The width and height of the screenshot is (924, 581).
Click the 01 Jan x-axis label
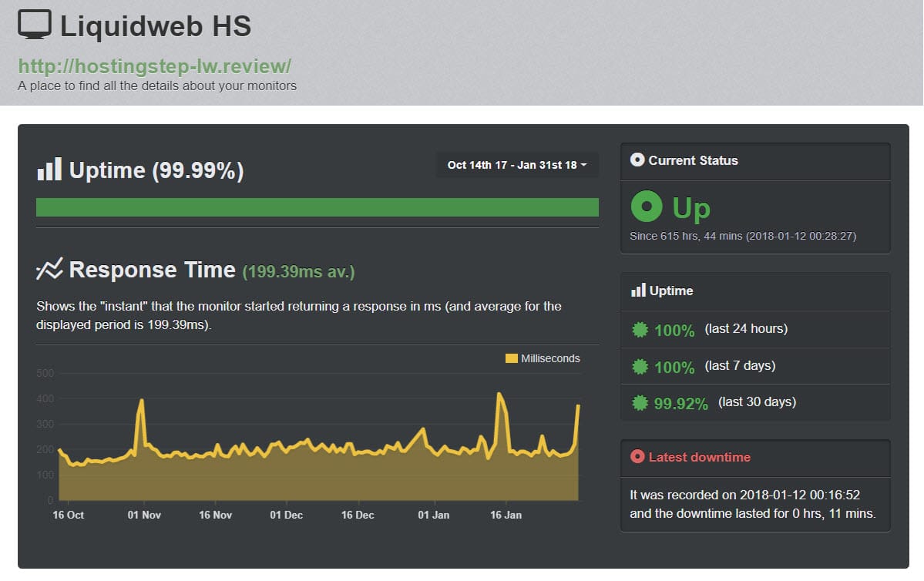click(x=434, y=515)
